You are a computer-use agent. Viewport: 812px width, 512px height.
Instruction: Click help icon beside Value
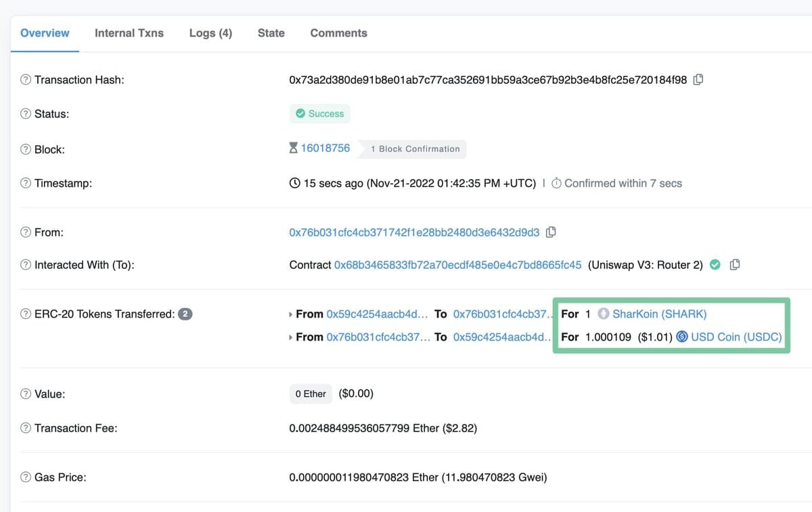[x=26, y=394]
